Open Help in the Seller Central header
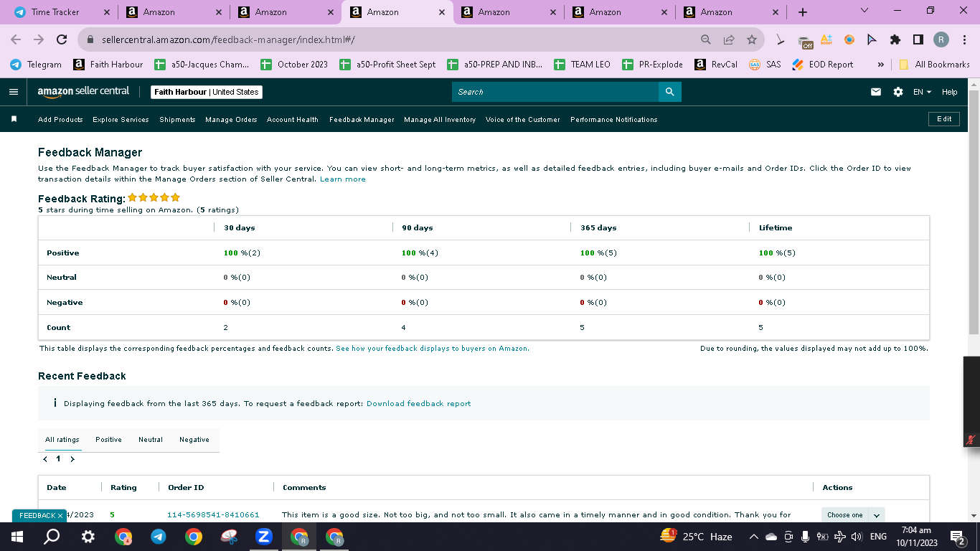This screenshot has height=551, width=980. click(x=950, y=92)
